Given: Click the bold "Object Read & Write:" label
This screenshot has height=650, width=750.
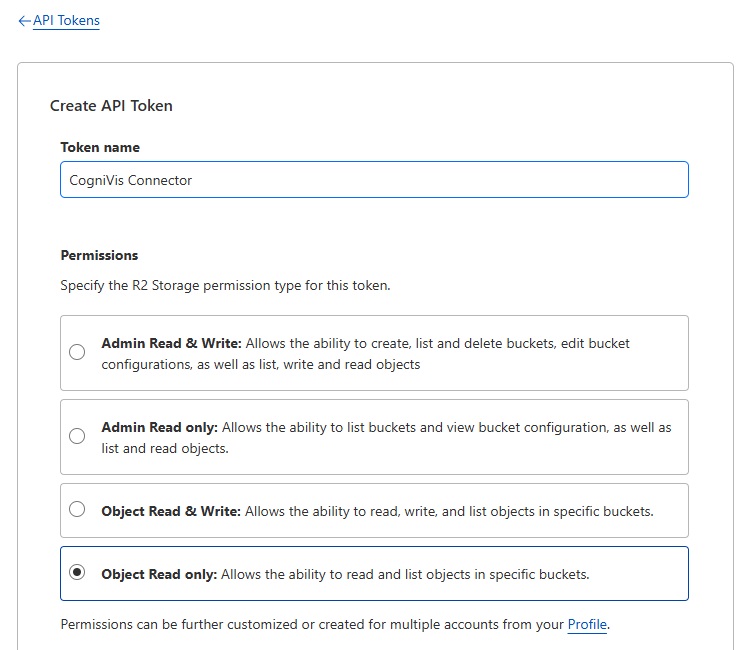Looking at the screenshot, I should (171, 511).
